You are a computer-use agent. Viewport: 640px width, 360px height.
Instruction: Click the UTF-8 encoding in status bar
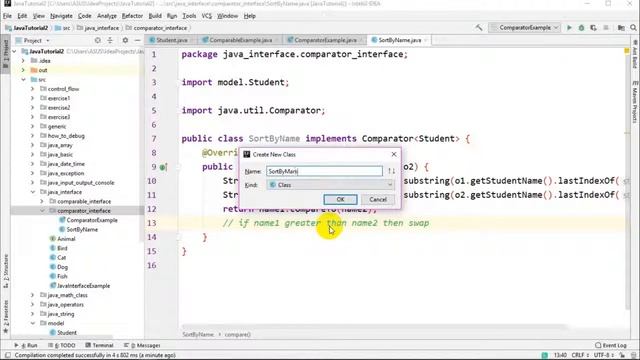[604, 355]
